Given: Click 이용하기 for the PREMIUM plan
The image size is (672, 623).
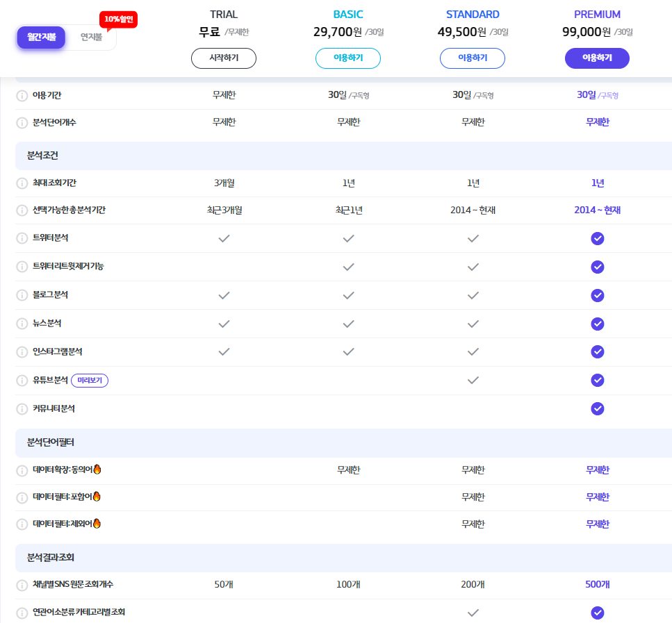Looking at the screenshot, I should pos(597,58).
